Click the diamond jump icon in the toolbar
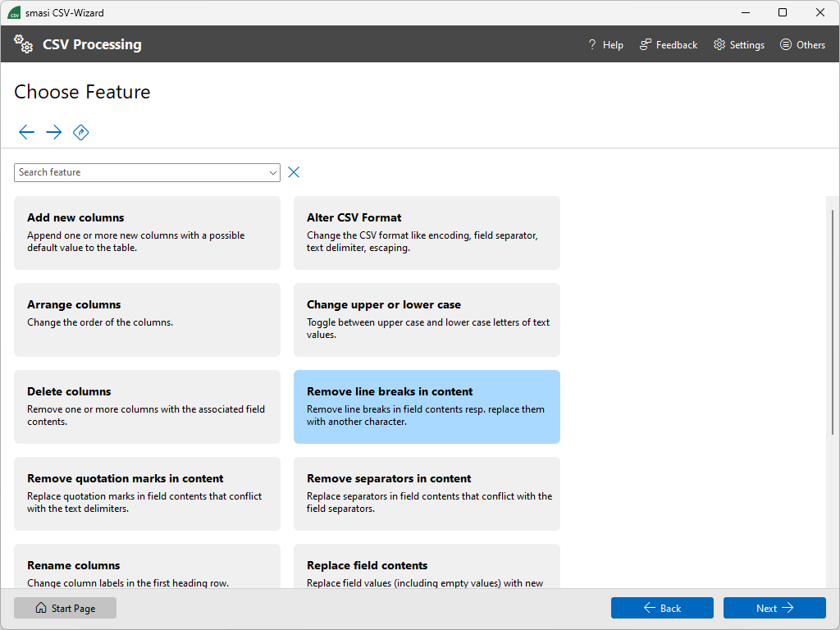Viewport: 840px width, 630px height. click(x=80, y=132)
